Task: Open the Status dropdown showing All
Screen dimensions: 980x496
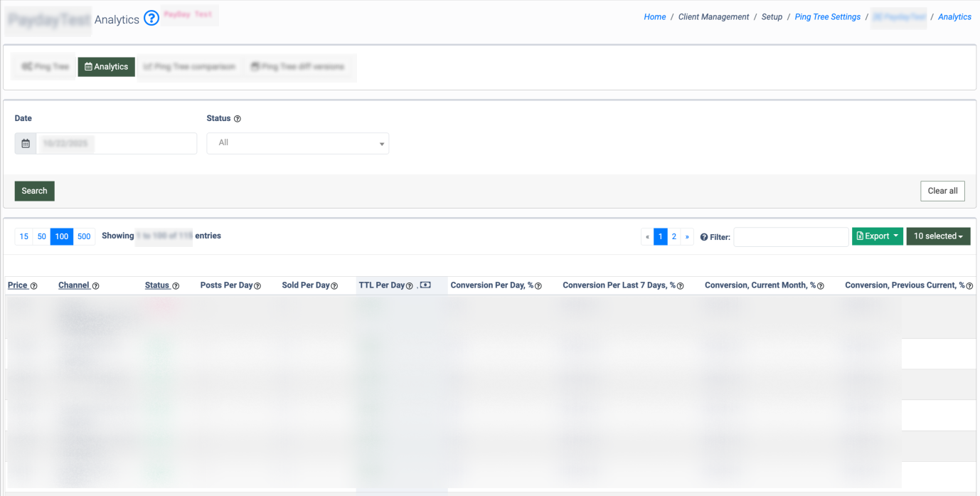Action: pos(297,143)
